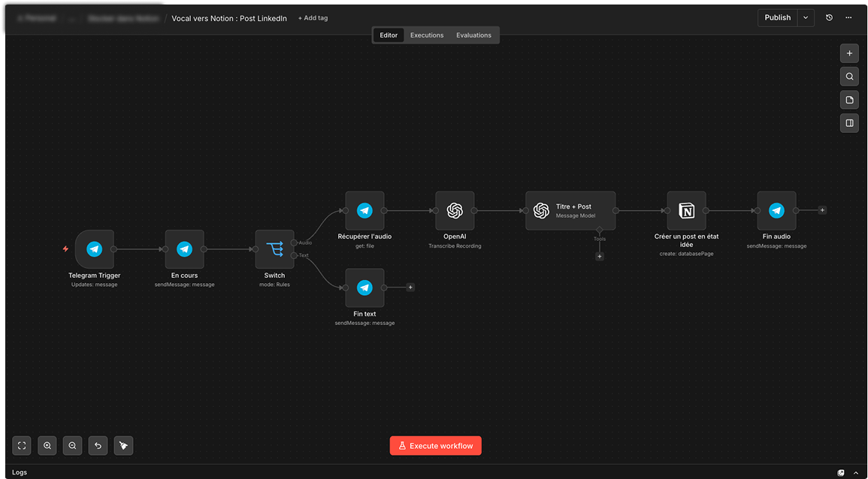
Task: Expand the Logs panel chevron
Action: point(855,473)
